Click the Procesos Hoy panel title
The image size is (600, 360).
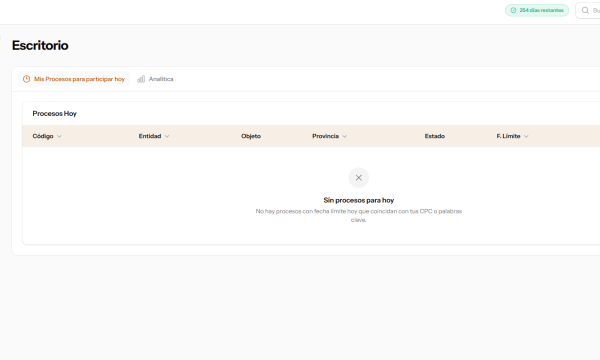tap(55, 114)
